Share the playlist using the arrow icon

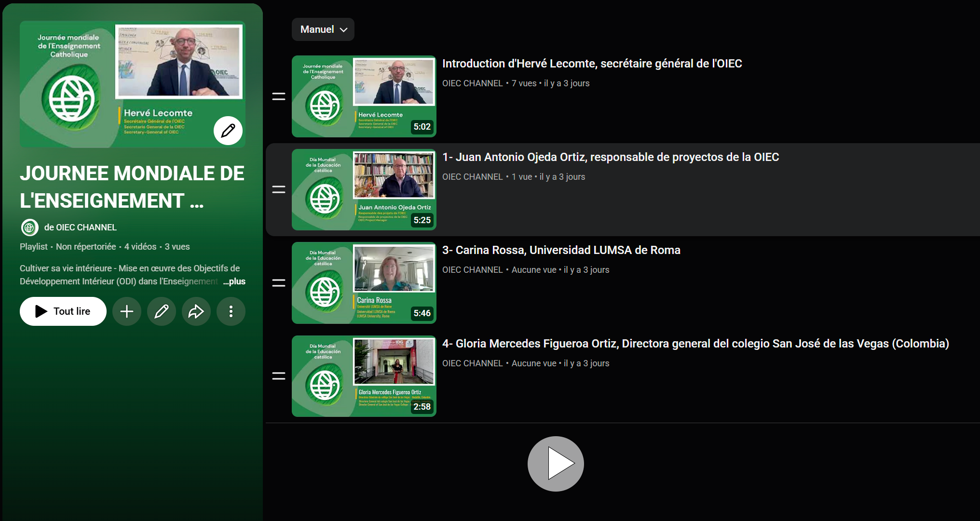(x=196, y=311)
